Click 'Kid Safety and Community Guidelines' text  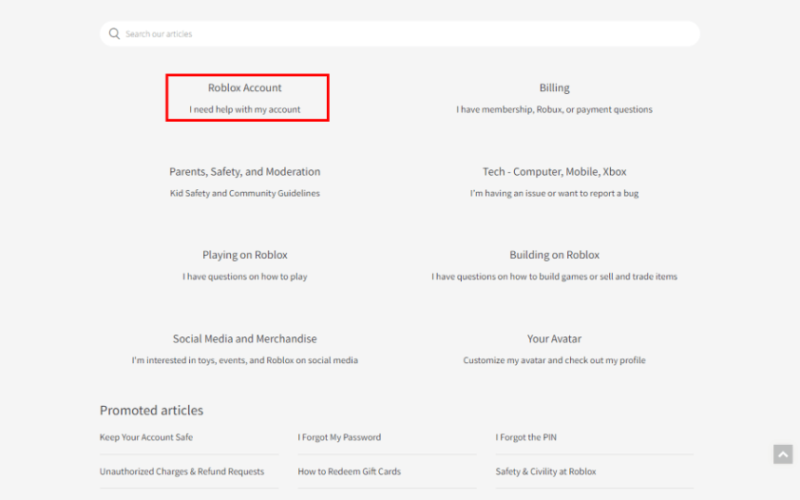[245, 193]
